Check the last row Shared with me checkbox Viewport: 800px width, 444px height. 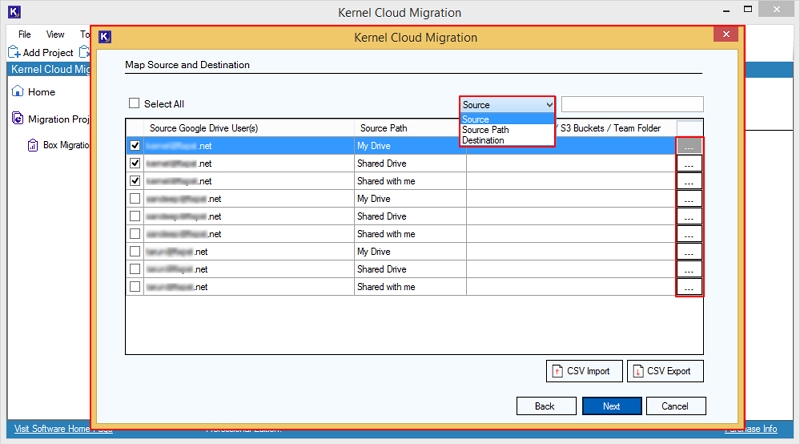pos(135,286)
